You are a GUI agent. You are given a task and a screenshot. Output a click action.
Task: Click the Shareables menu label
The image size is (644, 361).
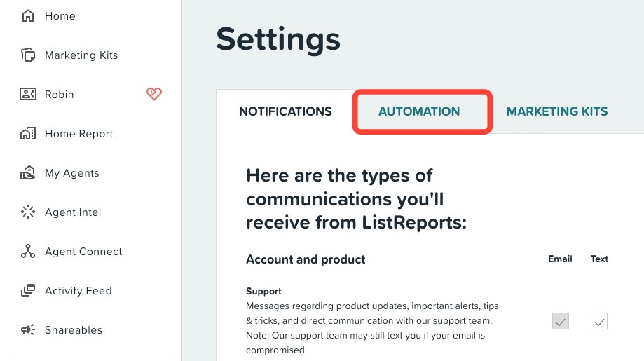click(74, 329)
